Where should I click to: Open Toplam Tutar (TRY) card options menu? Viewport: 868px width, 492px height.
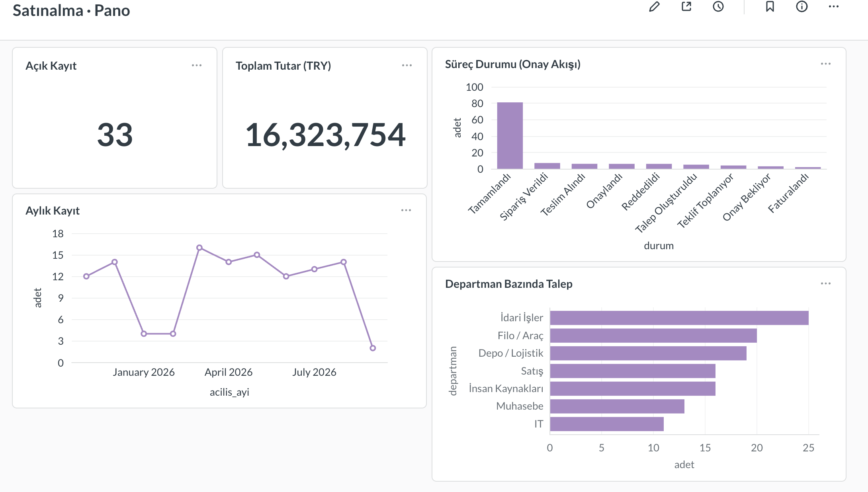[x=407, y=65]
